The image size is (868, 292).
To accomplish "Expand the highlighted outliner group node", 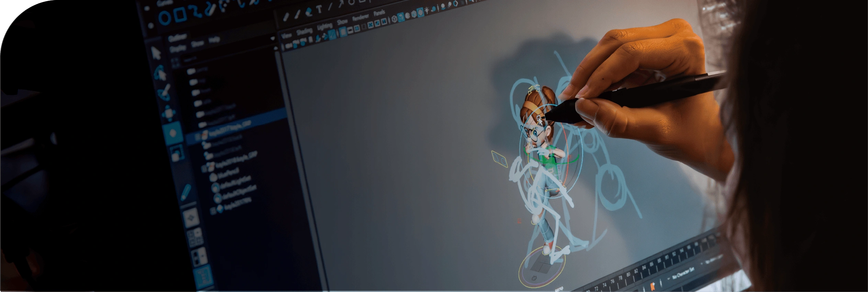I will pos(198,137).
